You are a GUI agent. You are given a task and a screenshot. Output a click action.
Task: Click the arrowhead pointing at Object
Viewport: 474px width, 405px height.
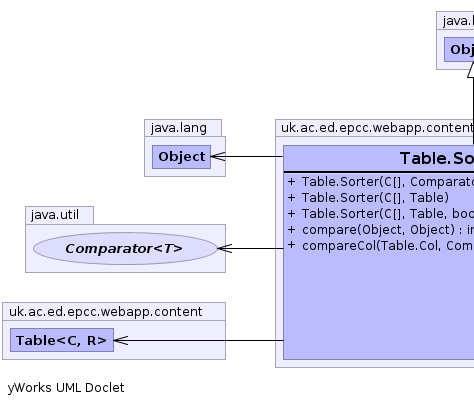coord(218,156)
